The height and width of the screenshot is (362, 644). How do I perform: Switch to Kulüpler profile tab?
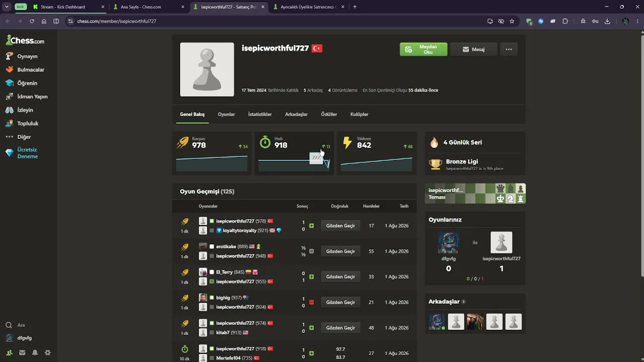pyautogui.click(x=359, y=114)
